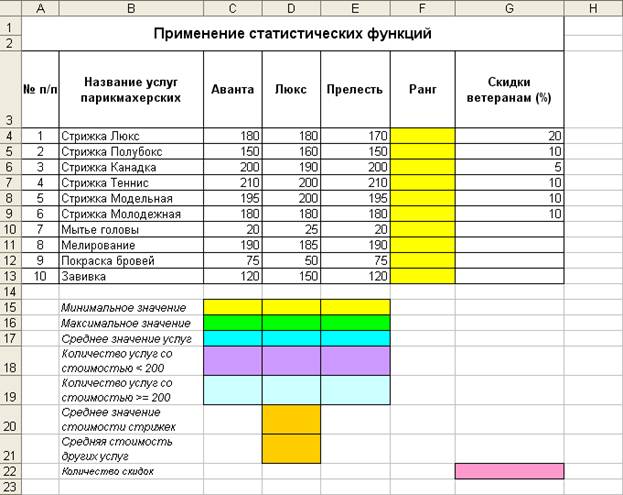Select the "Стрижка Люкс" service name cell
The height and width of the screenshot is (495, 623).
[130, 135]
